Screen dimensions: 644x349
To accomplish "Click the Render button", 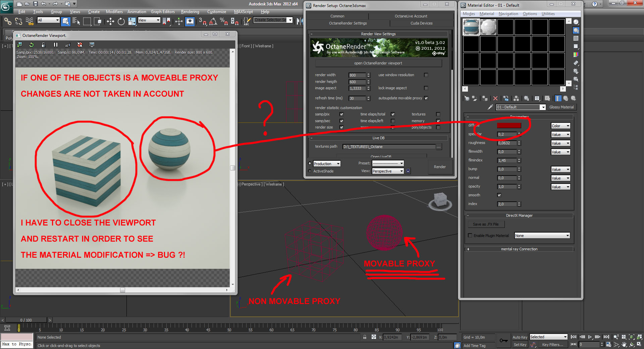I will (x=440, y=167).
